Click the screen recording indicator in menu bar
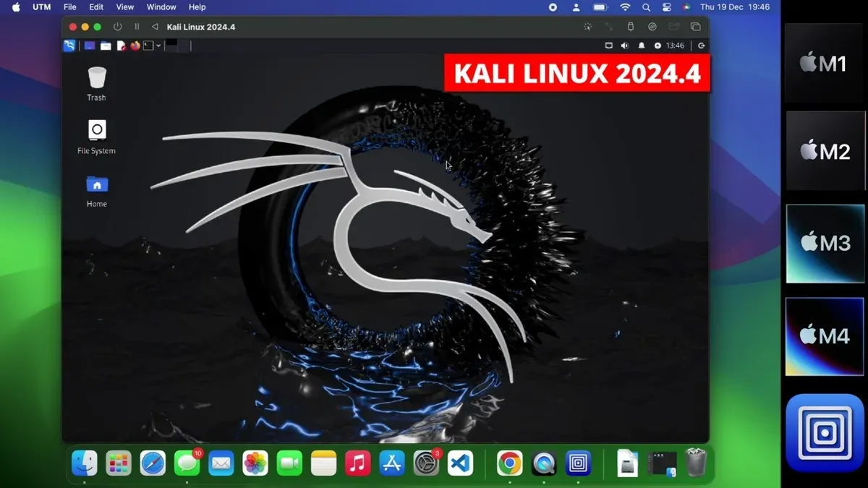Screen dimensions: 868x488 coord(553,7)
